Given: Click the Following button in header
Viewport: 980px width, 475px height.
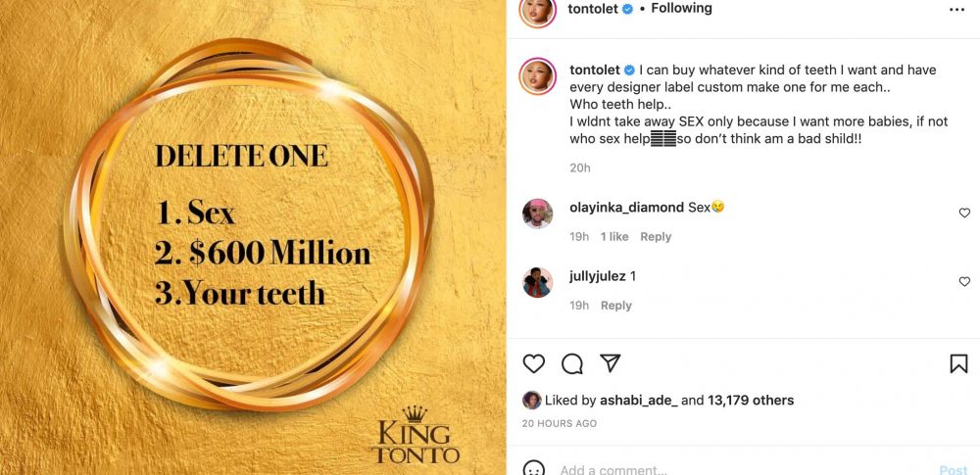Looking at the screenshot, I should point(682,9).
